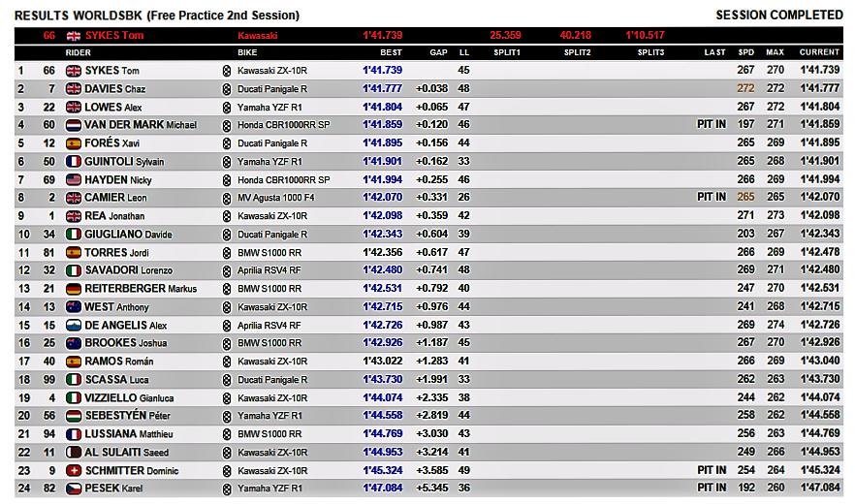Click the tyre icon in LUSSIANA Matthieu's row
Viewport: 855px width, 504px height.
click(227, 435)
